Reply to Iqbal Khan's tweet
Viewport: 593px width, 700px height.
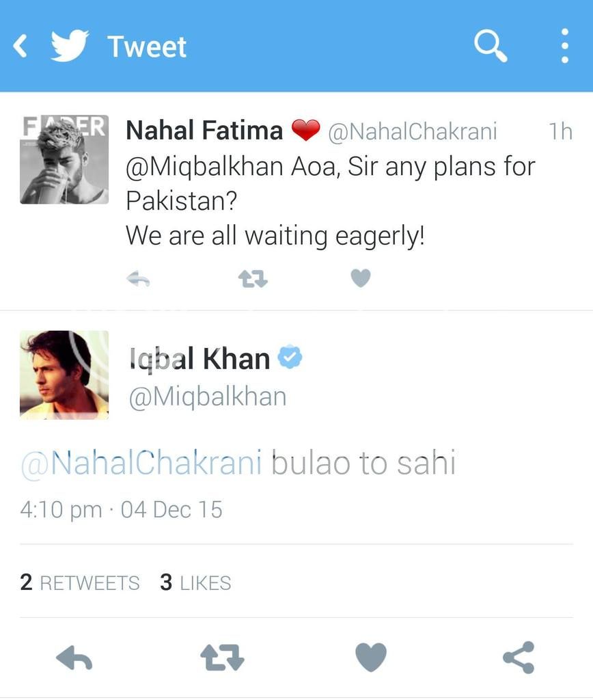74,658
